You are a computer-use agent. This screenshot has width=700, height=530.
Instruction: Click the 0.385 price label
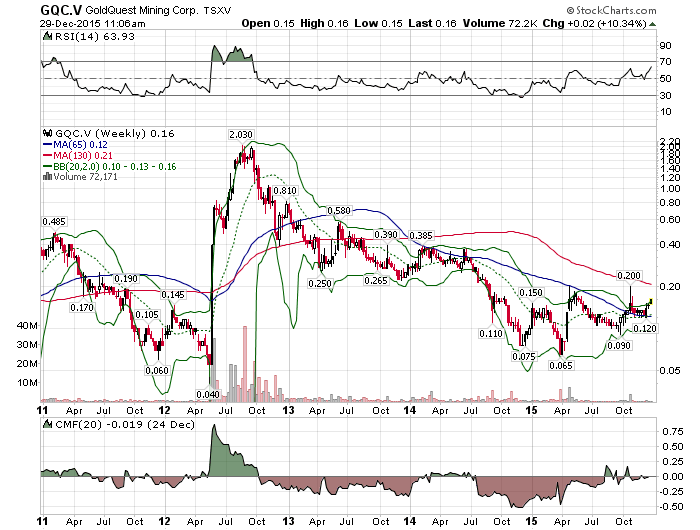[421, 235]
